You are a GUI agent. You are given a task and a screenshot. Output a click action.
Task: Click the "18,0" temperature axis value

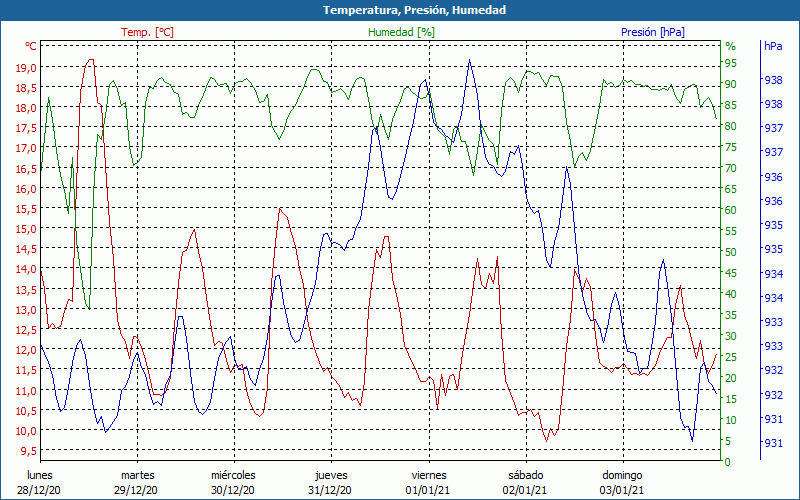(28, 108)
